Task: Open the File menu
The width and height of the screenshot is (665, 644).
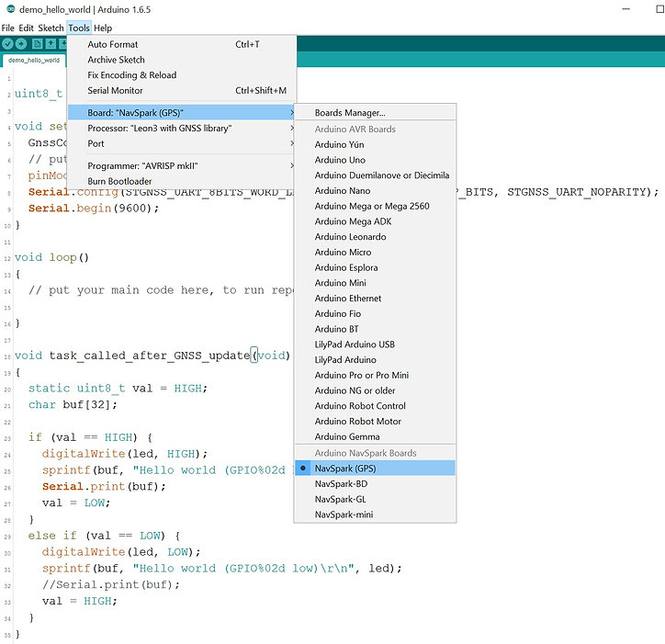Action: click(x=7, y=28)
